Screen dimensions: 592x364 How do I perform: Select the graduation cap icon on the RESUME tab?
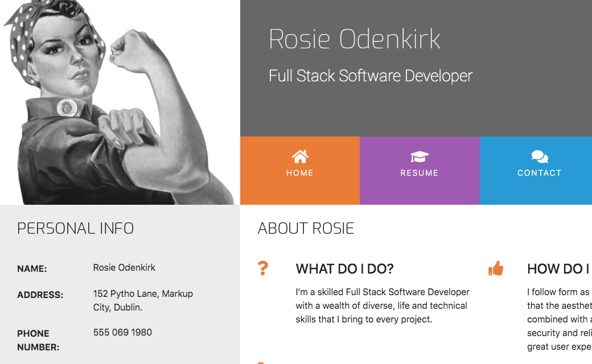[x=420, y=157]
